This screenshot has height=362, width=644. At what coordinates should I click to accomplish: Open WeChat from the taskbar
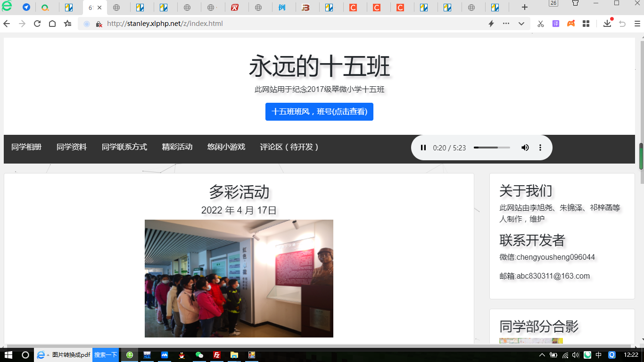click(x=199, y=355)
